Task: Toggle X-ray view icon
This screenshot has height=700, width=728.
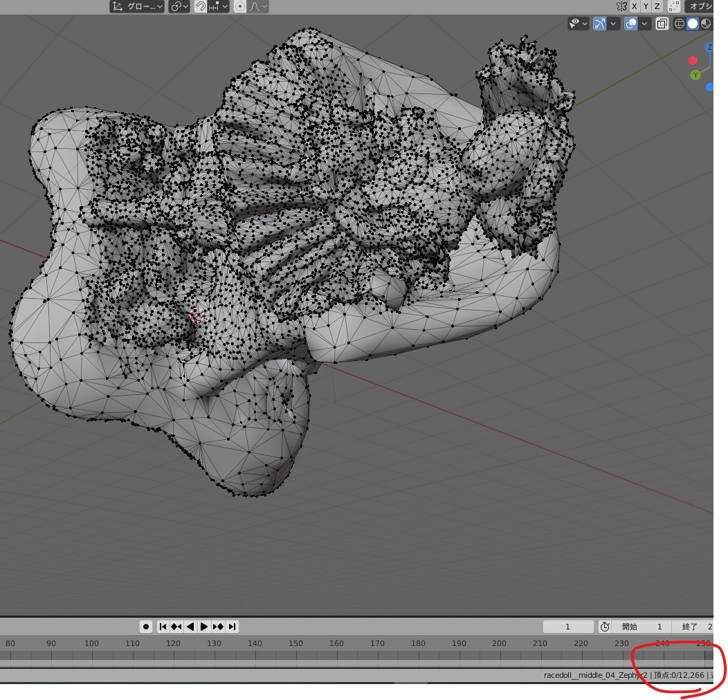Action: [662, 24]
